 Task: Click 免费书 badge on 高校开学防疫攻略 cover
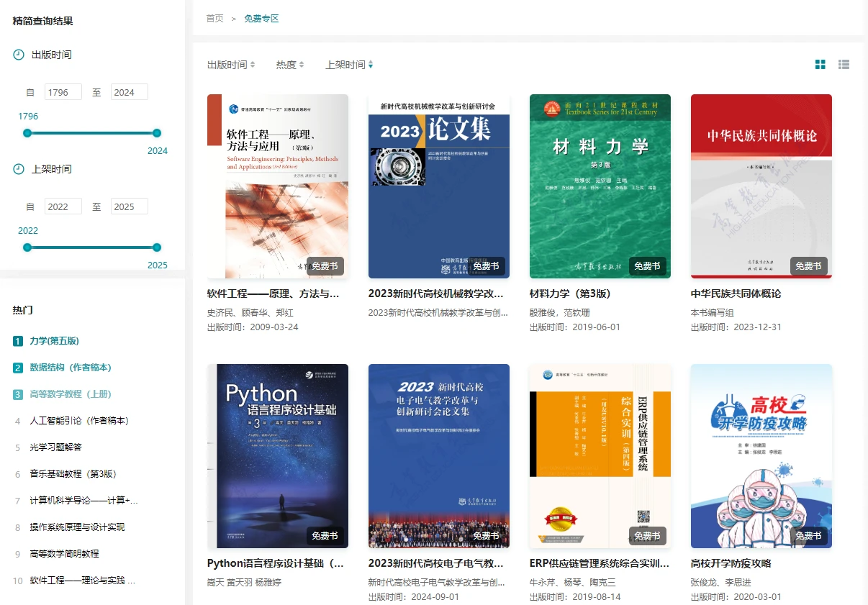coord(808,536)
